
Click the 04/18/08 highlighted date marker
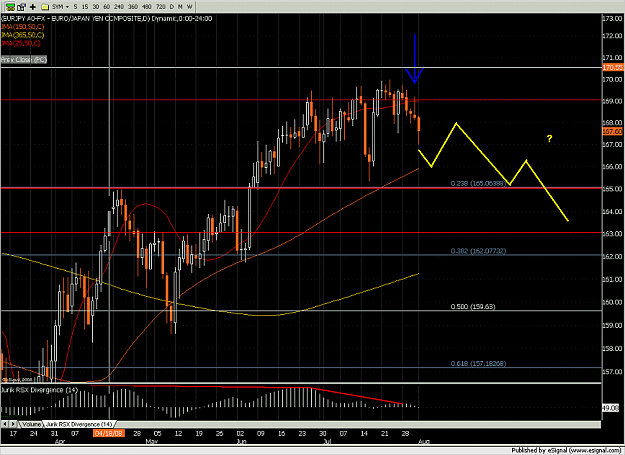(108, 433)
